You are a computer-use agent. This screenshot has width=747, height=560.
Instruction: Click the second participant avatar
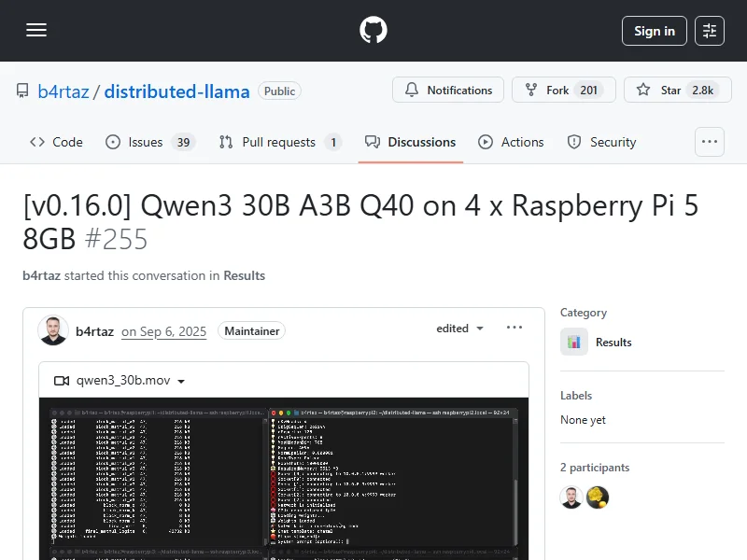pos(598,497)
